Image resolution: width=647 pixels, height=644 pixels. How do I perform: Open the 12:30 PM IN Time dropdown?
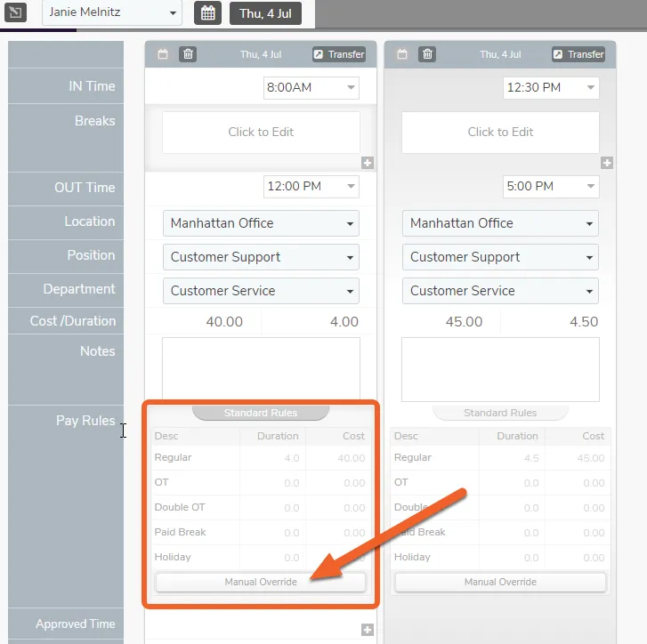(551, 87)
